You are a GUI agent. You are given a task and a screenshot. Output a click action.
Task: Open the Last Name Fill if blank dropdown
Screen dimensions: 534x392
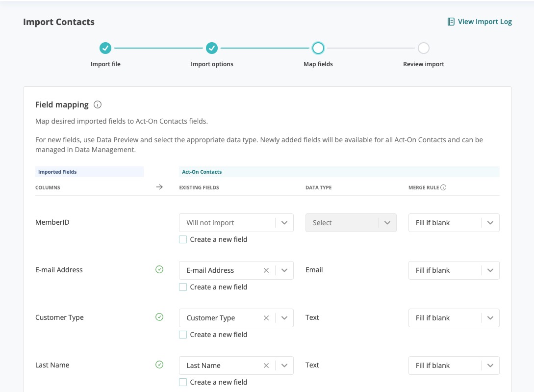454,366
